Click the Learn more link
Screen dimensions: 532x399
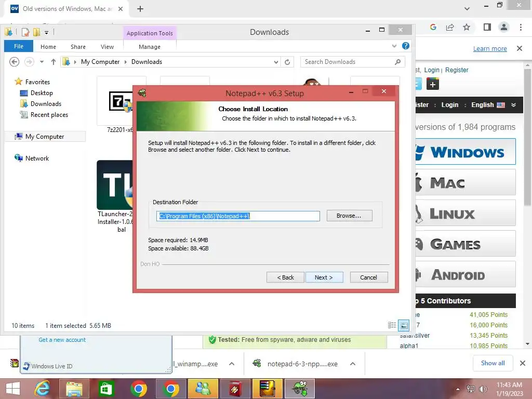click(x=490, y=48)
